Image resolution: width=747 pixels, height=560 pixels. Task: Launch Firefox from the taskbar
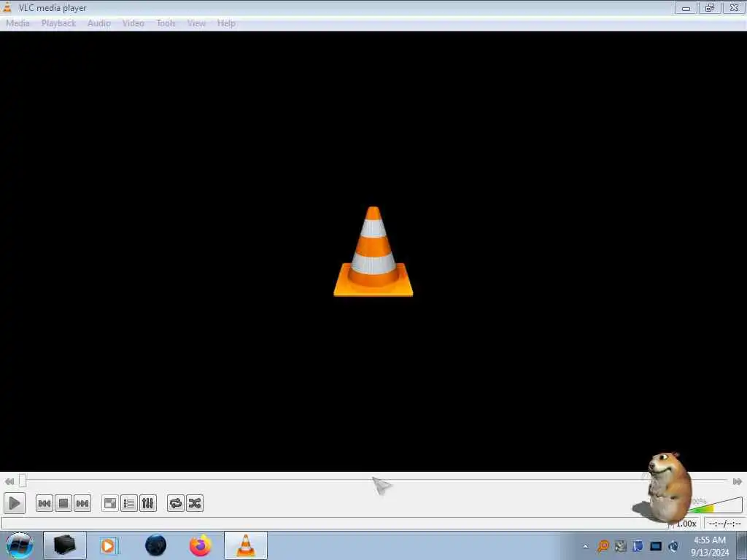pos(201,545)
